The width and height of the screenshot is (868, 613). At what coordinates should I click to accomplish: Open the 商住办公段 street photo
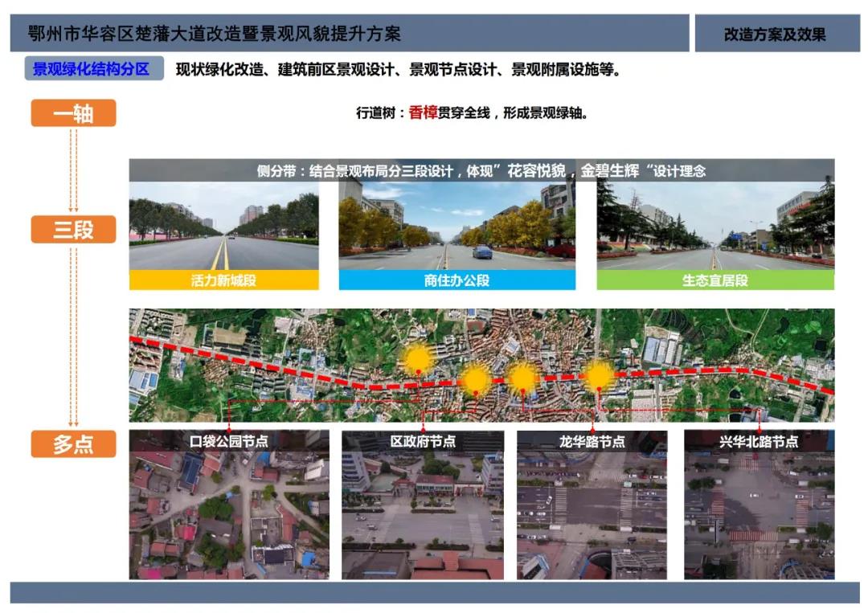point(457,226)
